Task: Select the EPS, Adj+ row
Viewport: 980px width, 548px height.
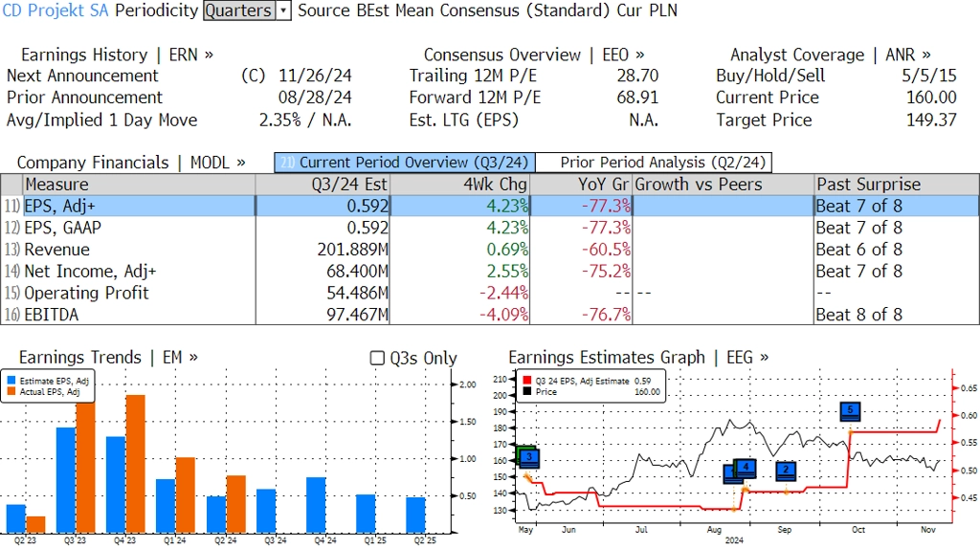Action: pyautogui.click(x=490, y=206)
